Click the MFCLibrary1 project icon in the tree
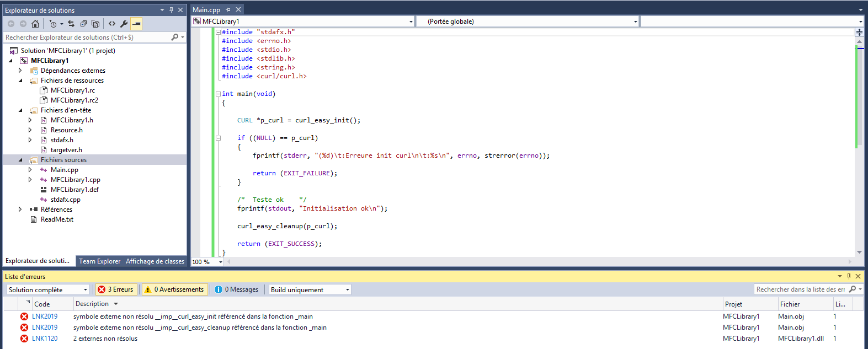868x349 pixels. point(24,61)
